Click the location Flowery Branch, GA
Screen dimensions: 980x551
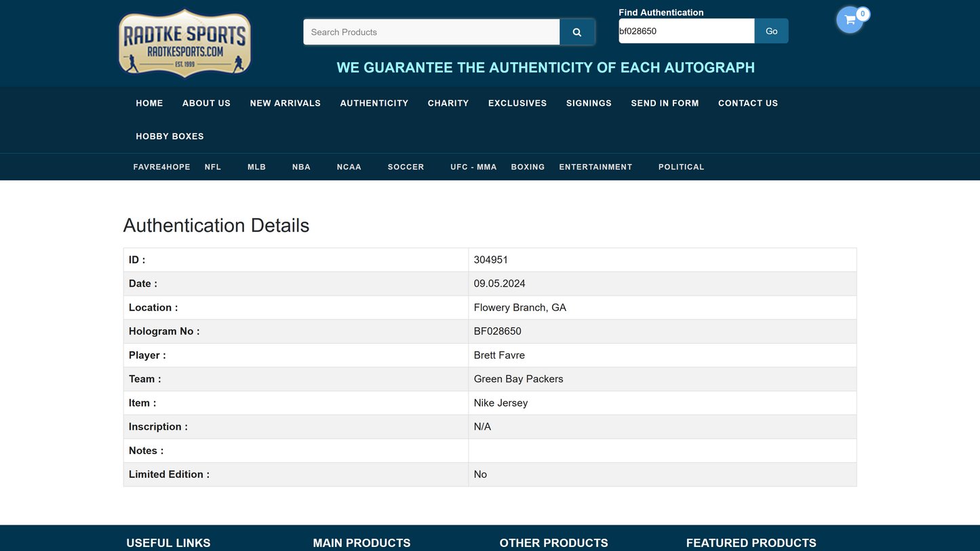pyautogui.click(x=520, y=308)
